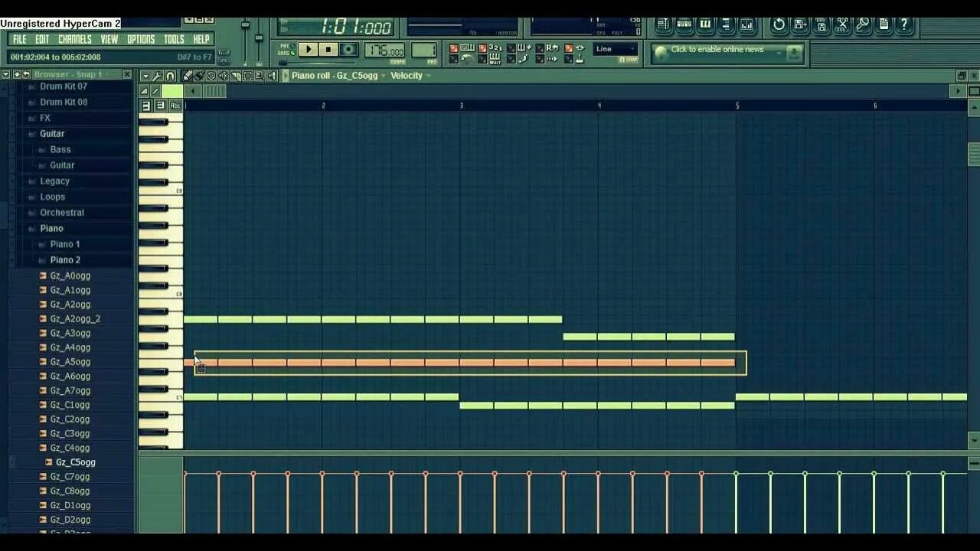Click browser collapse structure icon
Screen dimensions: 980x551
tap(16, 74)
